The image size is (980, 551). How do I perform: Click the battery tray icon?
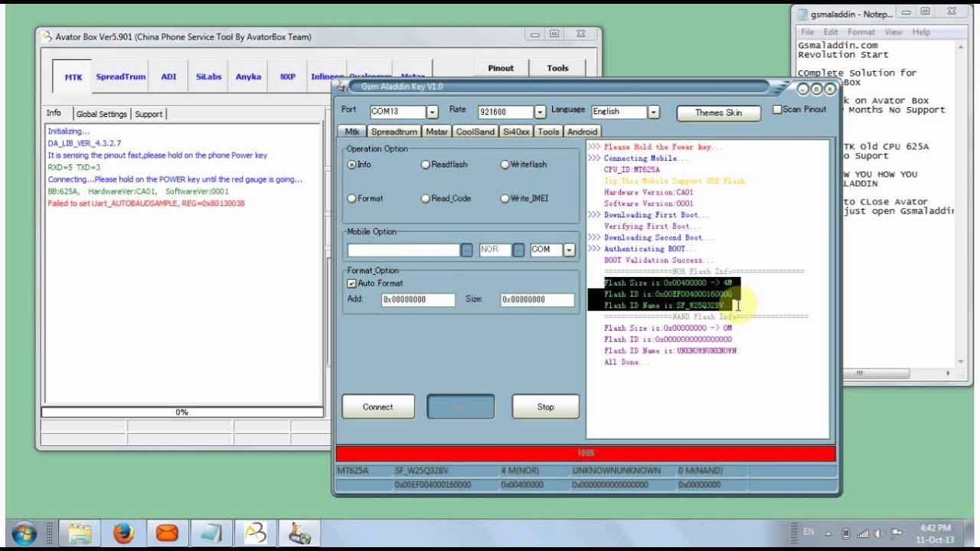(x=846, y=533)
